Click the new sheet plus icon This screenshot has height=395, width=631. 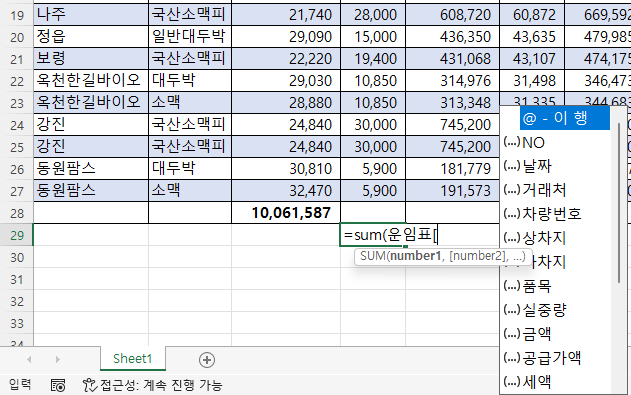[x=207, y=360]
